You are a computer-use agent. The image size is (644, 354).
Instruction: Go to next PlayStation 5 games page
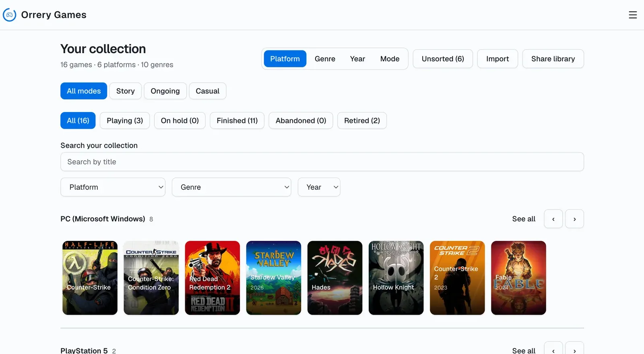pos(574,349)
